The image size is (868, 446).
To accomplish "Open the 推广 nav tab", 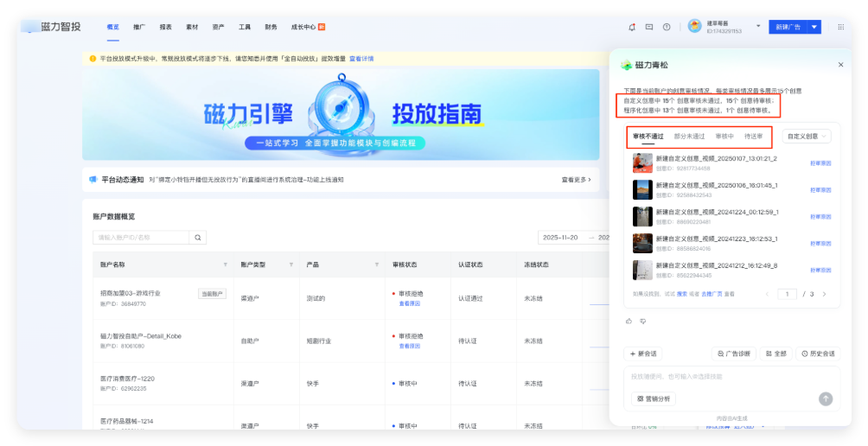I will (139, 27).
